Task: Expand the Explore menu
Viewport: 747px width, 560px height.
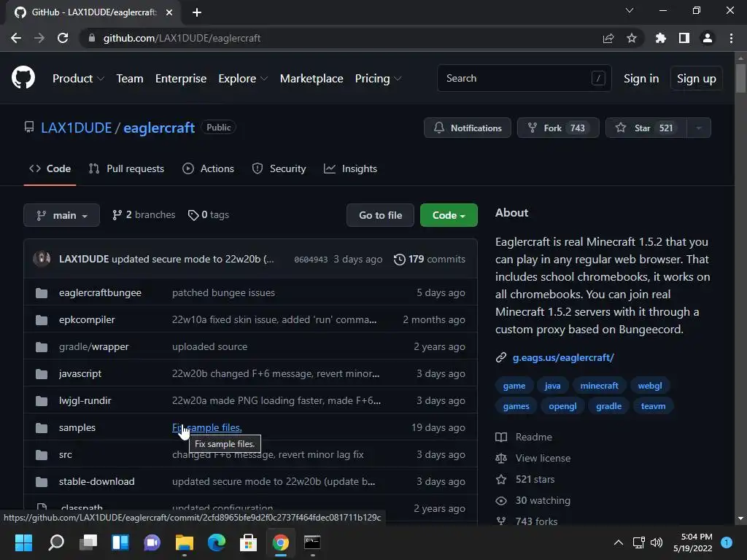Action: point(243,79)
